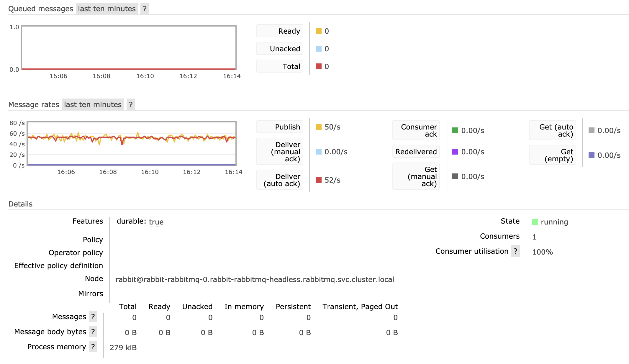
Task: Open the Process memory help icon
Action: coord(93,347)
